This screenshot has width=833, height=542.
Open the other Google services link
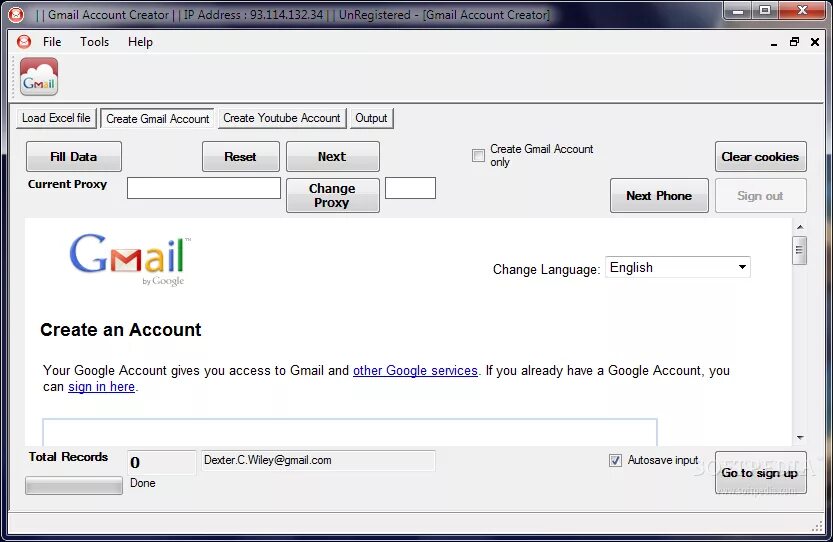415,370
